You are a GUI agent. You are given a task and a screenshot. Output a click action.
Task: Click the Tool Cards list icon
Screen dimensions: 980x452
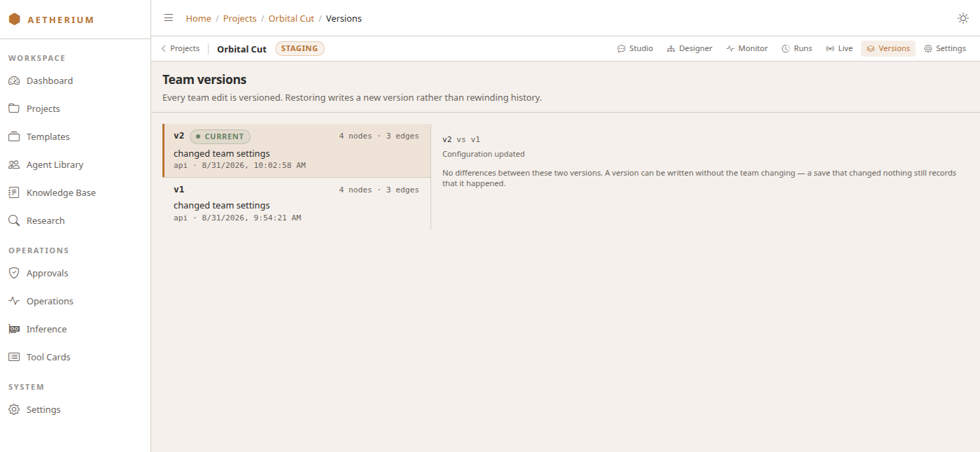tap(14, 357)
